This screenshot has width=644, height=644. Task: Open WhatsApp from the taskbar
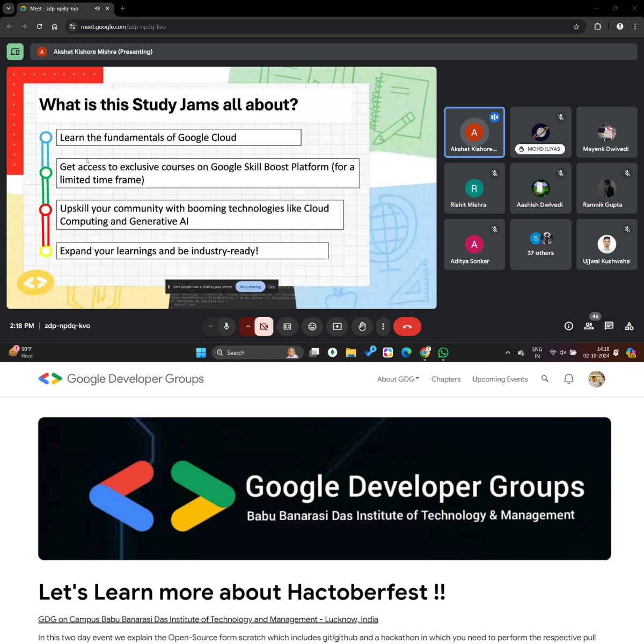click(x=443, y=353)
